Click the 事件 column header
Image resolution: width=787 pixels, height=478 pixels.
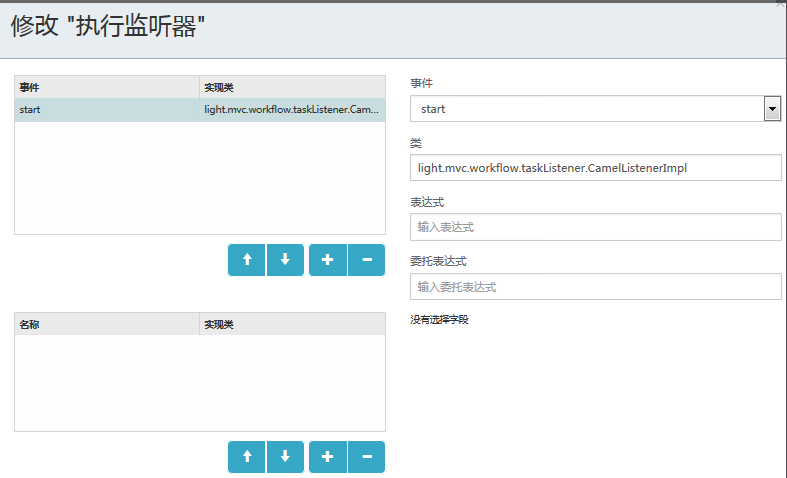[x=107, y=87]
